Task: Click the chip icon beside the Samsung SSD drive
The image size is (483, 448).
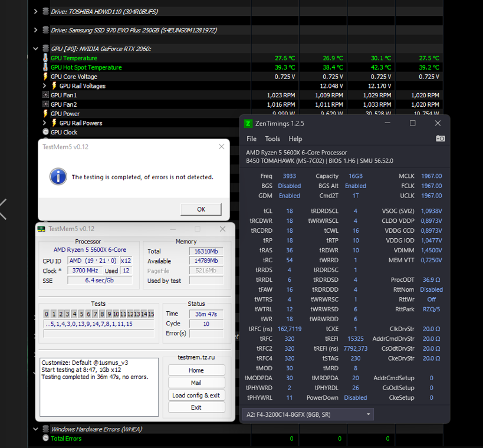Action: (45, 30)
